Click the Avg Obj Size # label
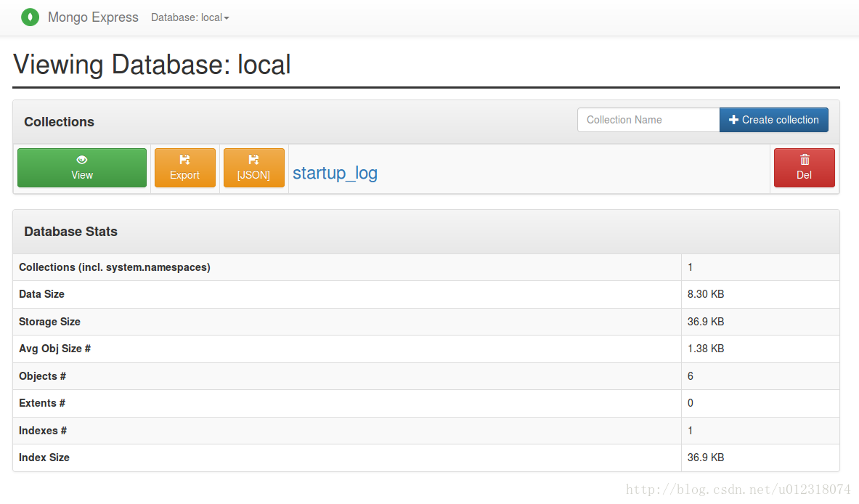Image resolution: width=859 pixels, height=504 pixels. point(54,349)
